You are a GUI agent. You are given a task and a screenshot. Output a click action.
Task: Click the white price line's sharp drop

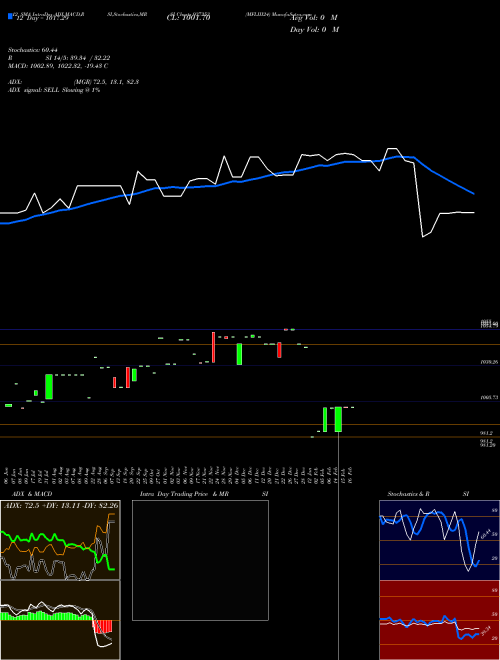pyautogui.click(x=418, y=200)
